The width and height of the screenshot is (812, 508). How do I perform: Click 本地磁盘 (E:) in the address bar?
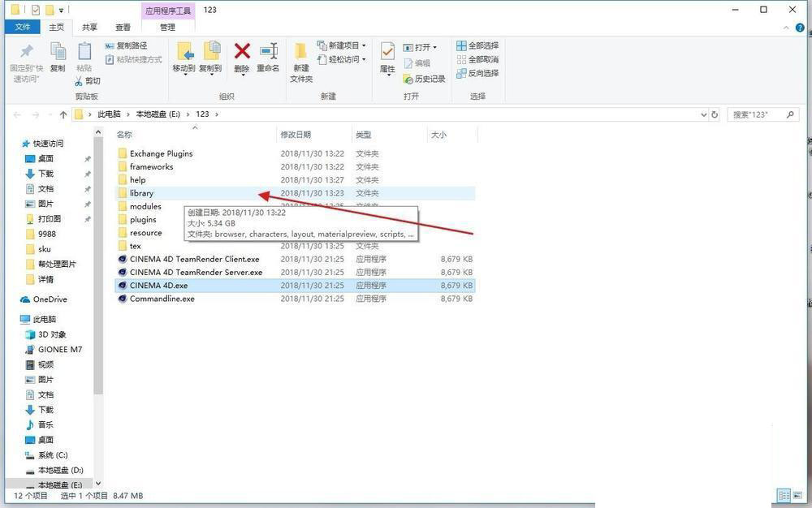click(x=158, y=114)
